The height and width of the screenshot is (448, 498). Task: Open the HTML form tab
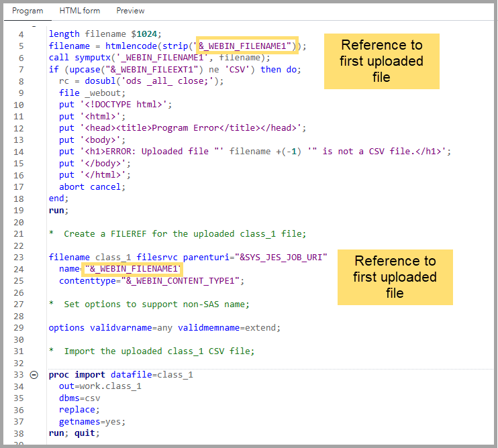click(79, 11)
